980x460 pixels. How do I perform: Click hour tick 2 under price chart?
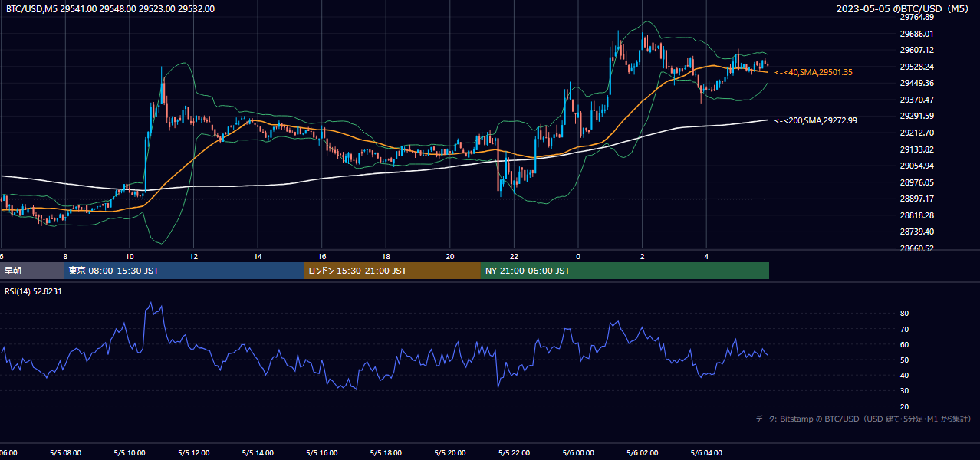[643, 257]
